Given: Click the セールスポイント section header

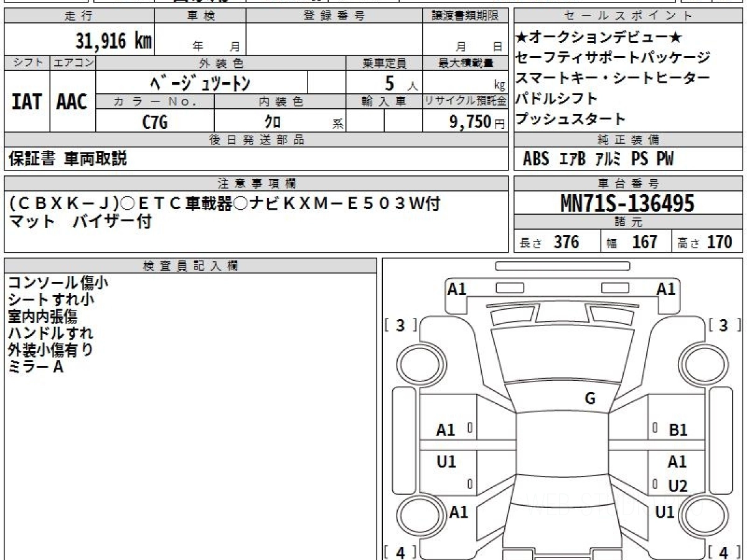Looking at the screenshot, I should (629, 16).
